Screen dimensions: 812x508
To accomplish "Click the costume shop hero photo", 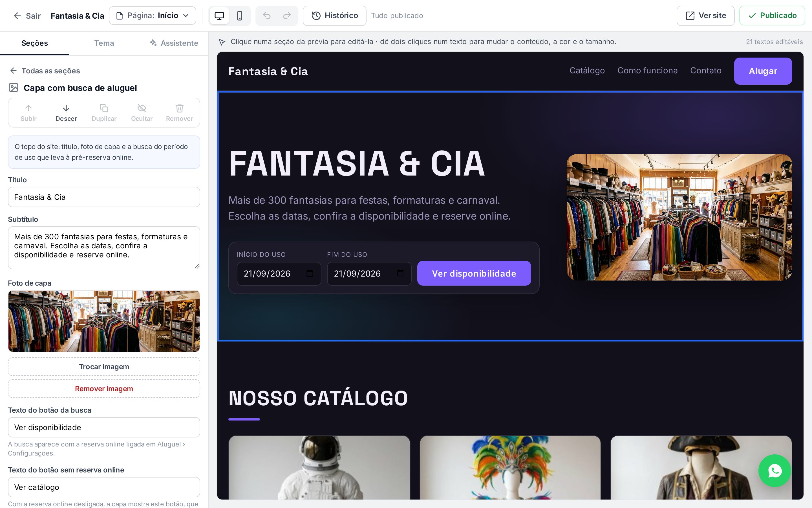I will tap(679, 217).
